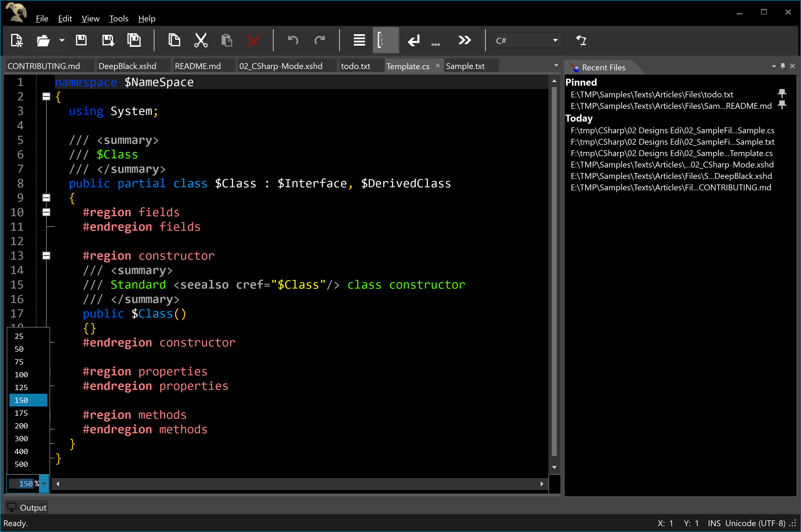Open recent file S...DeepBlack.xshd
Image resolution: width=801 pixels, height=532 pixels.
pos(671,176)
